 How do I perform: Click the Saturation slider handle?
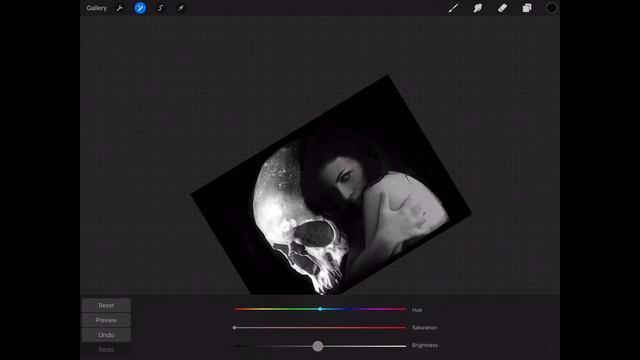coord(234,327)
